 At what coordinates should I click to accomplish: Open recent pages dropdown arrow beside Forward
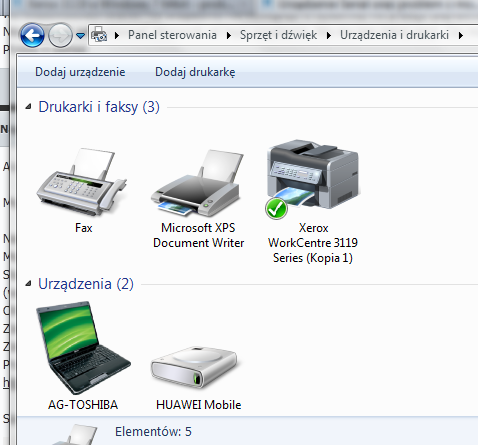pos(80,35)
